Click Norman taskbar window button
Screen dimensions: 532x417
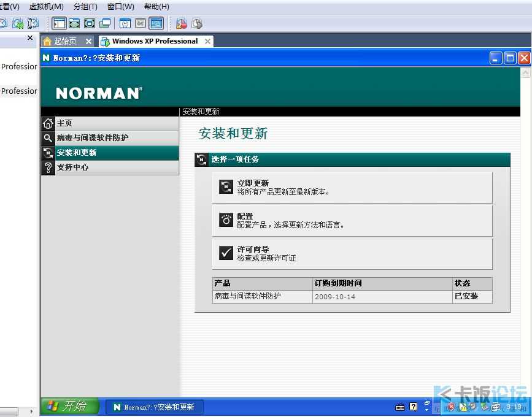pos(155,407)
